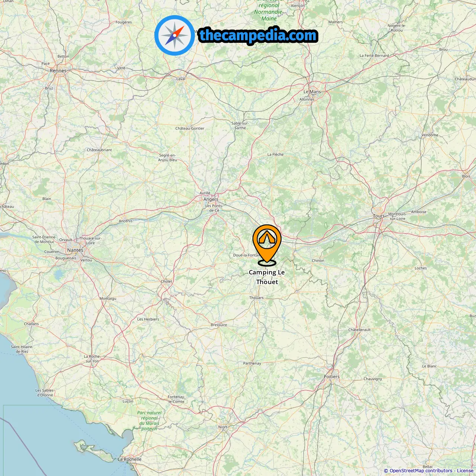Click the Châtellerault town label

click(360, 330)
